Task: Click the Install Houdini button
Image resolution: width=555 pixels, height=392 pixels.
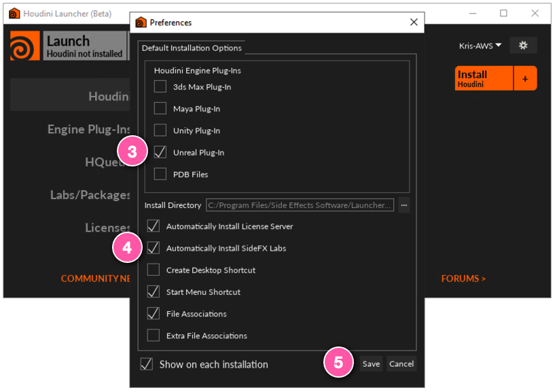Action: tap(484, 79)
